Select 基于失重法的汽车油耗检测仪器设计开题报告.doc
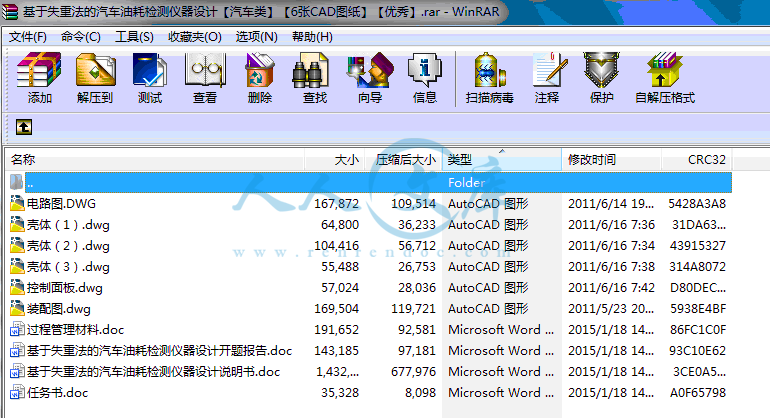The height and width of the screenshot is (418, 770). click(x=159, y=351)
